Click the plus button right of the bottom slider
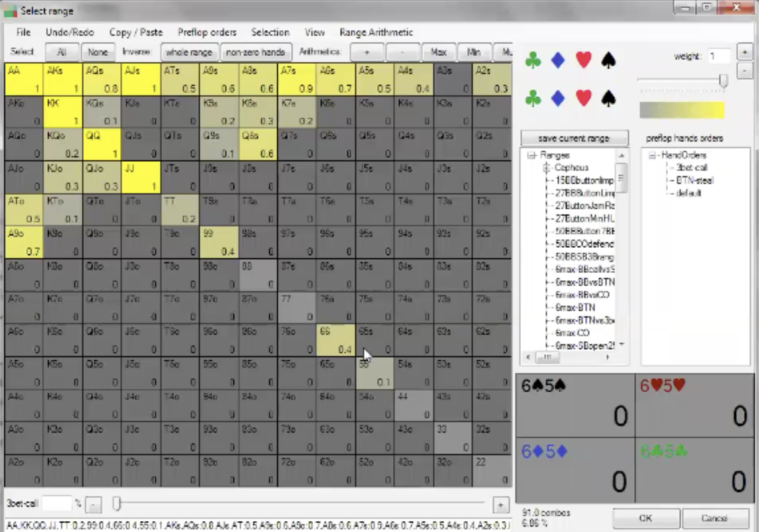The image size is (759, 532). 501,504
